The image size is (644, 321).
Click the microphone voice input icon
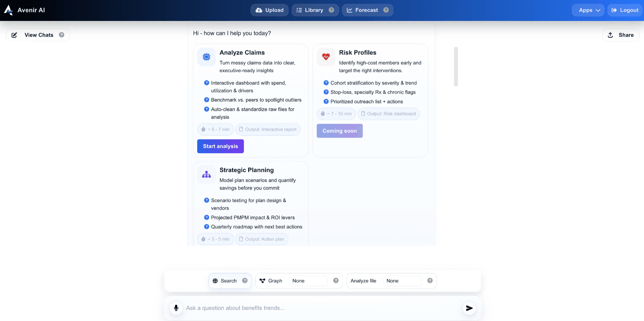[x=176, y=308]
